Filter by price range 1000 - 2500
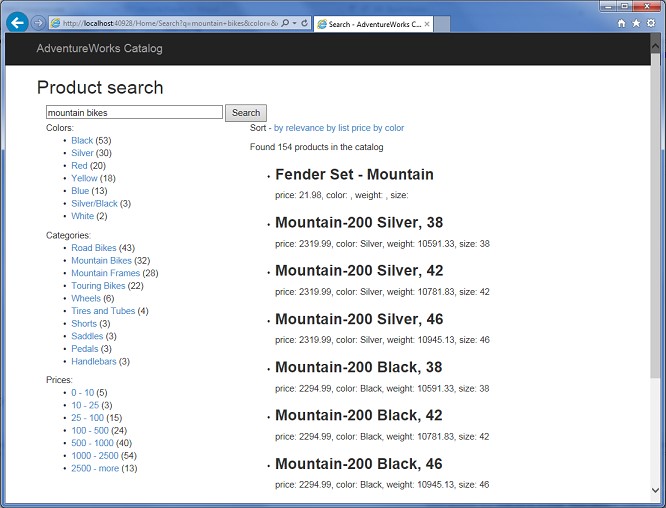Screen dimensions: 666x508 pyautogui.click(x=95, y=456)
